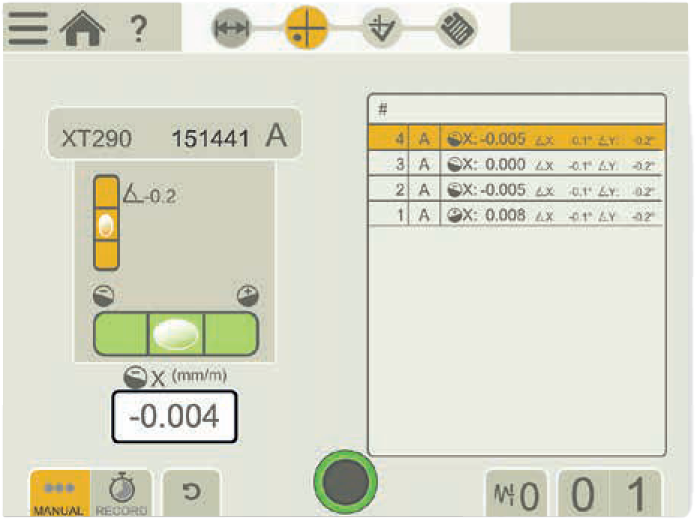This screenshot has height=519, width=695.
Task: Select measurement row 3 with X: 0.000
Action: (516, 164)
